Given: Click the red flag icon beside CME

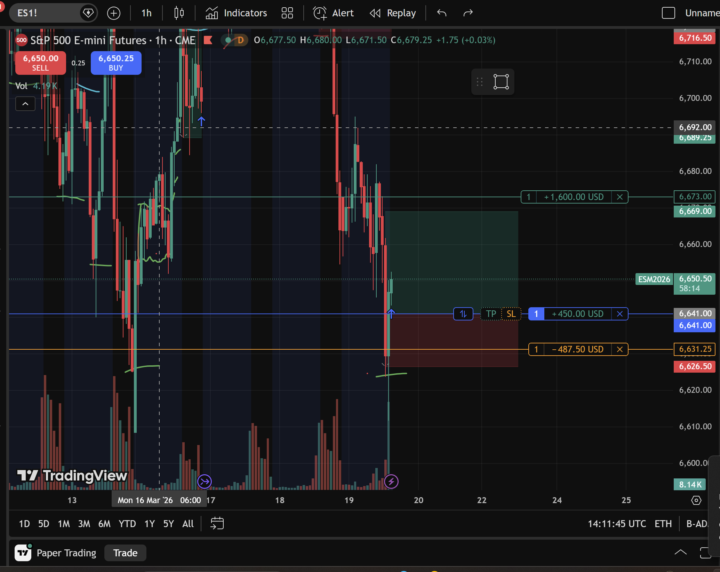Looking at the screenshot, I should [x=208, y=40].
